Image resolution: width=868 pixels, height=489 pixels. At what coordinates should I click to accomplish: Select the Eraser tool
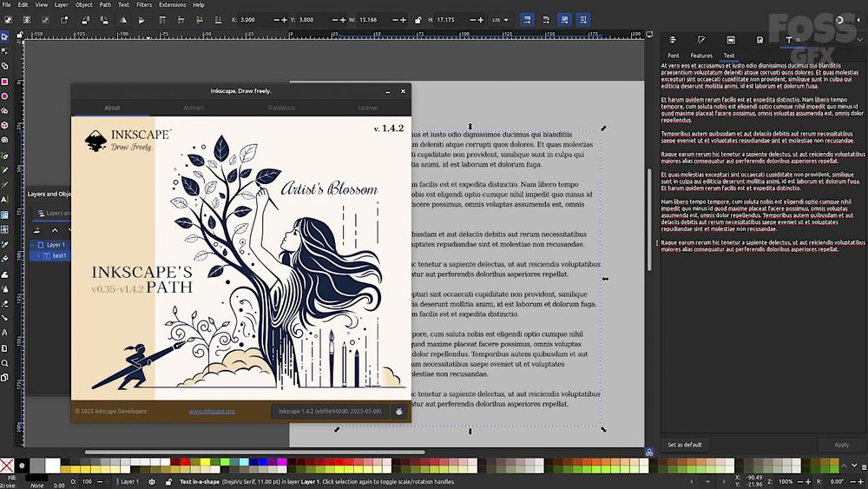click(x=5, y=303)
